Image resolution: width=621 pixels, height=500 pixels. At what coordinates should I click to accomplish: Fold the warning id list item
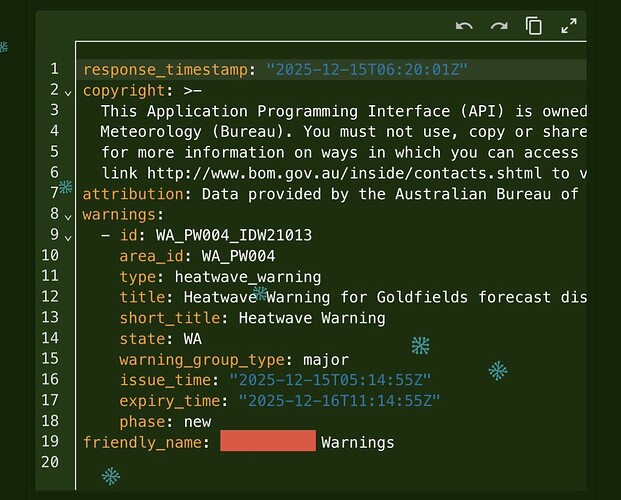(68, 237)
